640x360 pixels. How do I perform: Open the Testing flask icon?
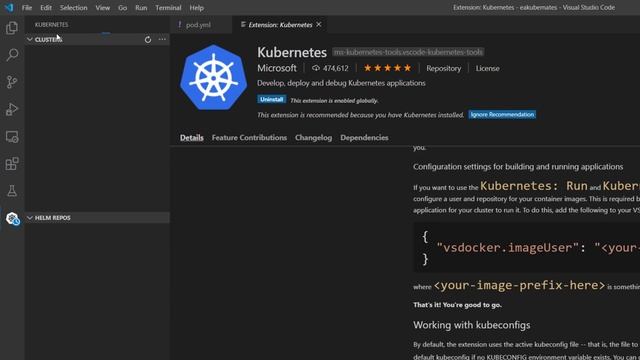click(x=12, y=191)
